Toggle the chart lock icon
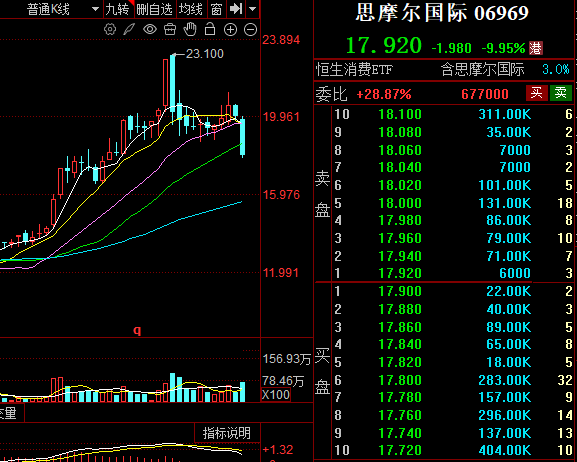This screenshot has width=577, height=462. tap(210, 29)
